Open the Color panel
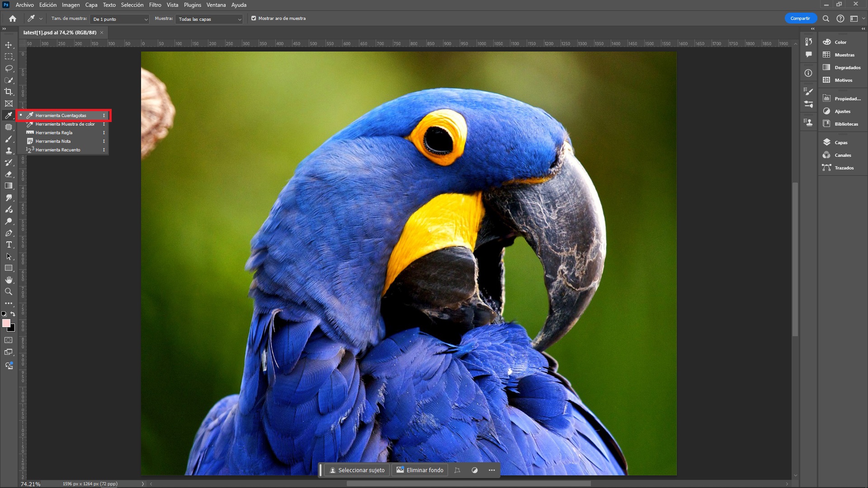This screenshot has height=488, width=868. pos(841,42)
